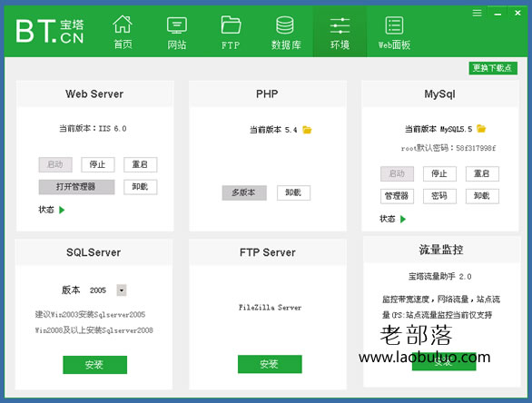Screen dimensions: 532x403
Task: Uninstall Web Server with 卸载
Action: pyautogui.click(x=140, y=187)
